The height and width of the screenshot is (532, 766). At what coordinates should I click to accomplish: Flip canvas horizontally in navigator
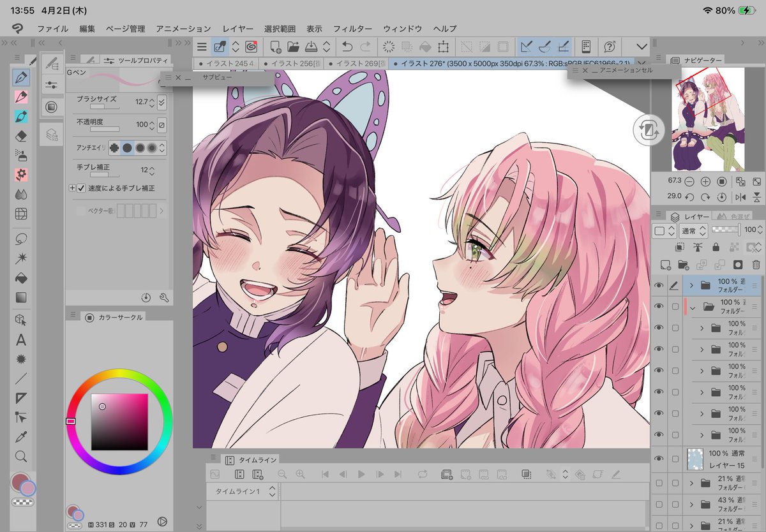click(x=740, y=197)
